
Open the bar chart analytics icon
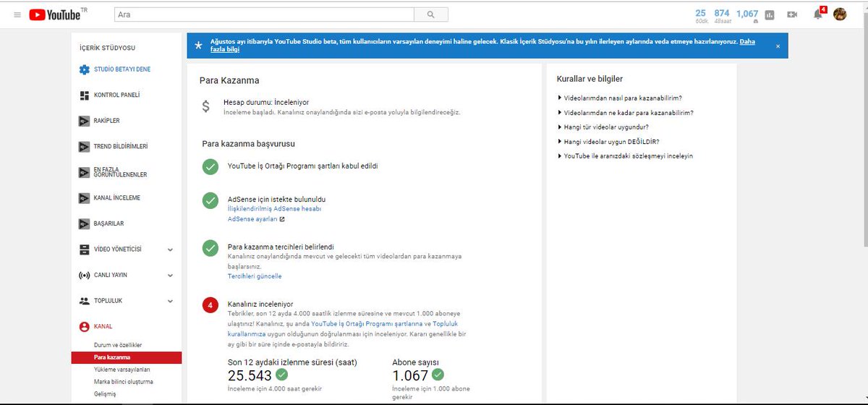[x=770, y=14]
